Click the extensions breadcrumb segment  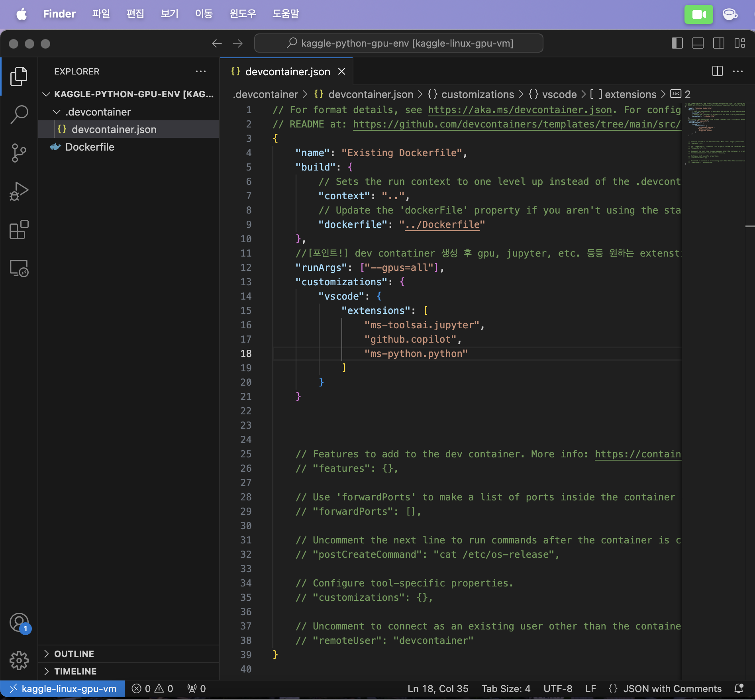coord(623,94)
